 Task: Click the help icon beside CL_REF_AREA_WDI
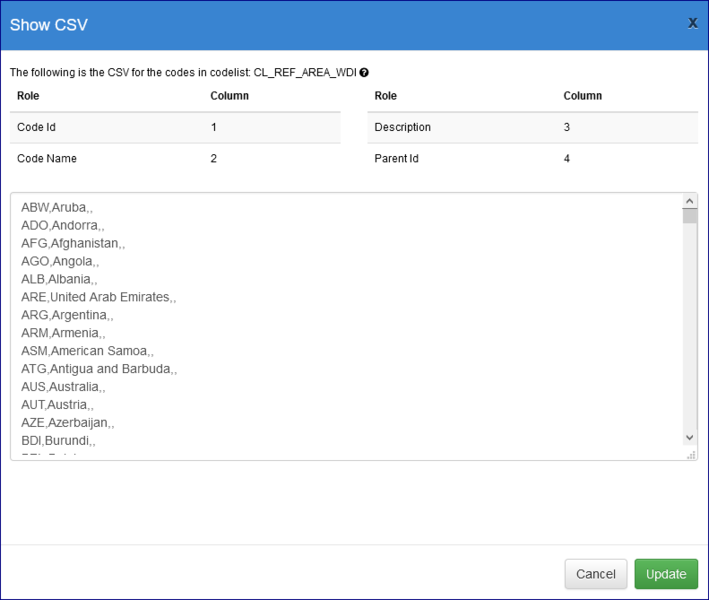[x=364, y=73]
